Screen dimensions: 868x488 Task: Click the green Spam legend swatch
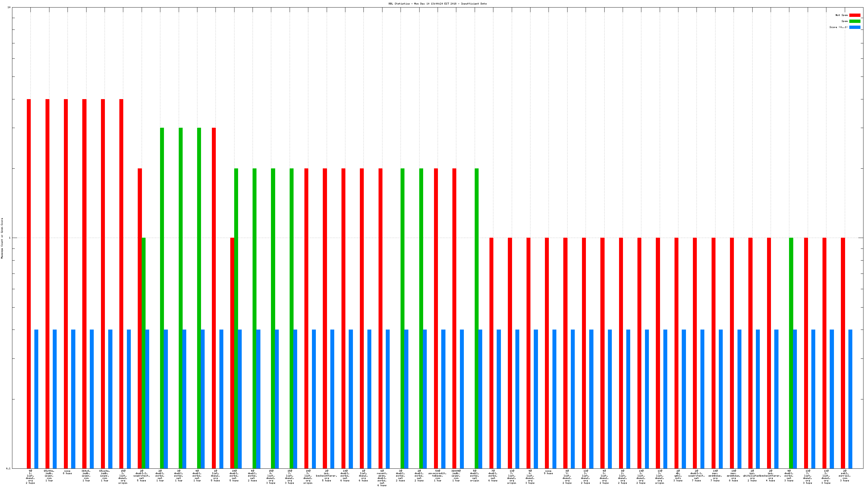pos(854,21)
